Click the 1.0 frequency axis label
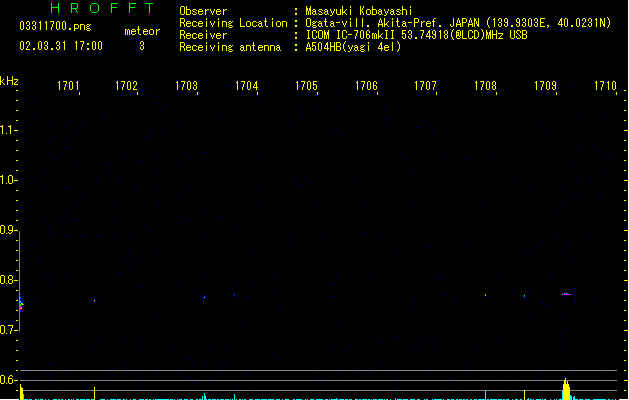Viewport: 629px width, 400px height. pos(8,180)
